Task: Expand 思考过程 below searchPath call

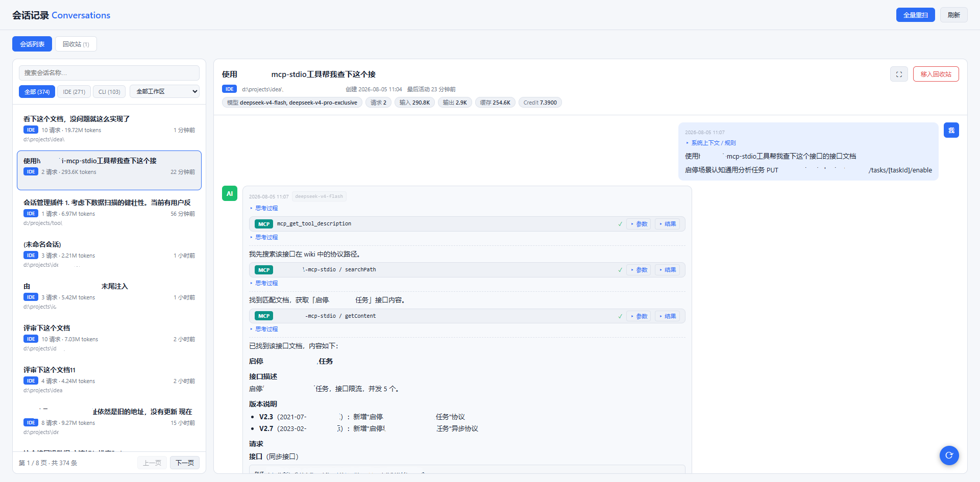Action: (264, 283)
